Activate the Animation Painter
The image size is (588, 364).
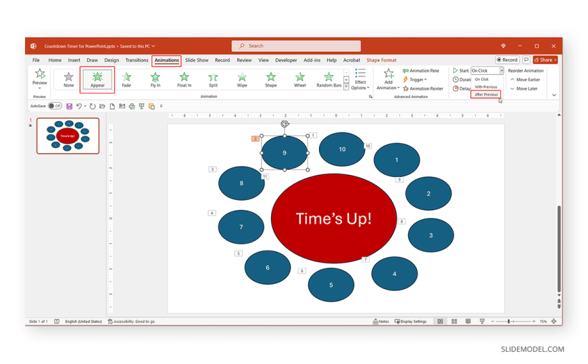(423, 88)
